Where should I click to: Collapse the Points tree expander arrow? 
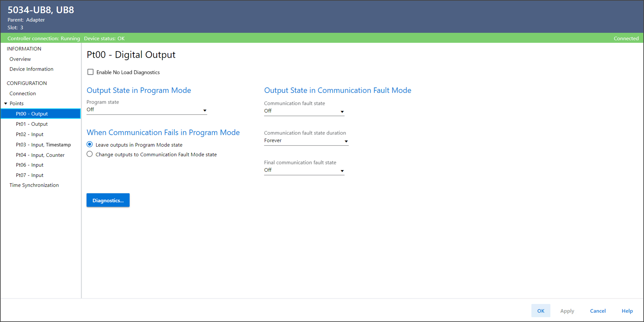point(6,104)
